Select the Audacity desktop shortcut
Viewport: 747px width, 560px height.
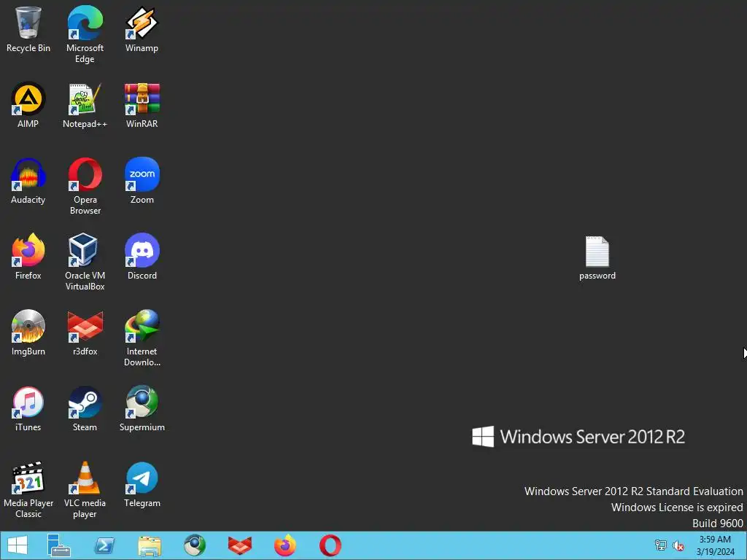pos(28,181)
